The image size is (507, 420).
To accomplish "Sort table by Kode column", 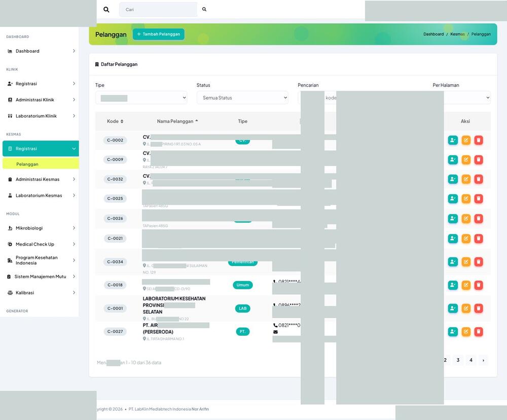I will click(115, 121).
